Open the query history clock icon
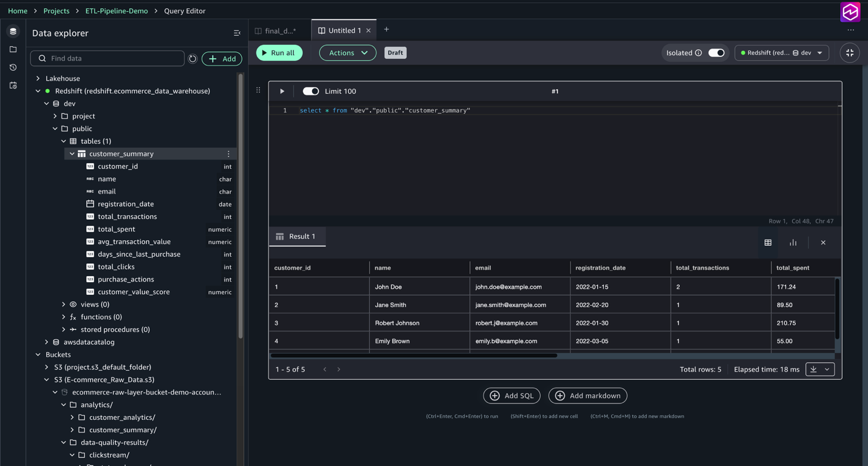 (x=13, y=67)
